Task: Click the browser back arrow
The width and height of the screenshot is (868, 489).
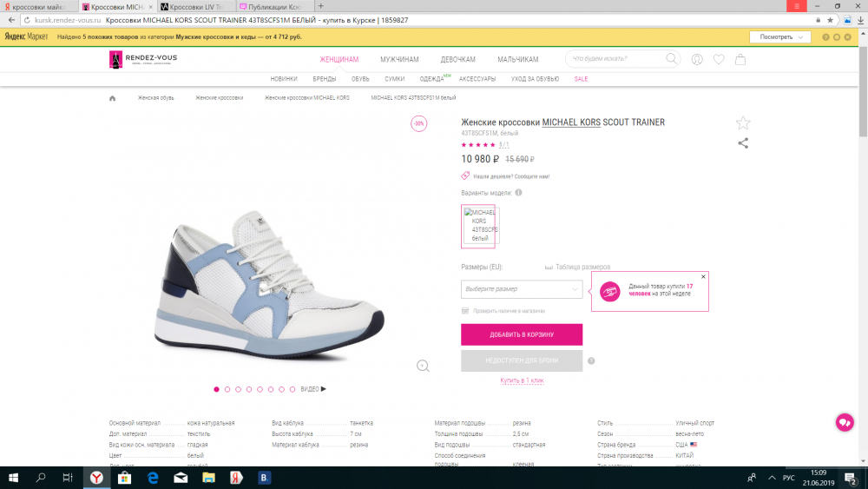Action: pos(11,20)
